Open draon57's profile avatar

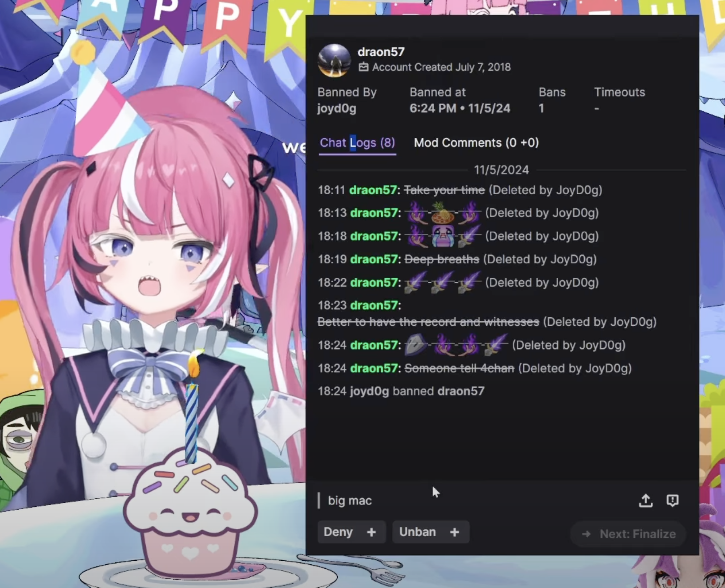334,60
